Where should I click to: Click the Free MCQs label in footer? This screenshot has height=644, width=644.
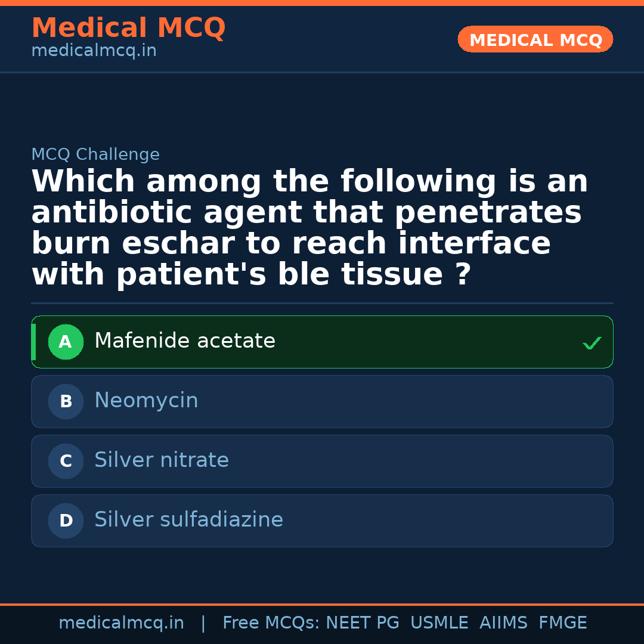click(271, 623)
